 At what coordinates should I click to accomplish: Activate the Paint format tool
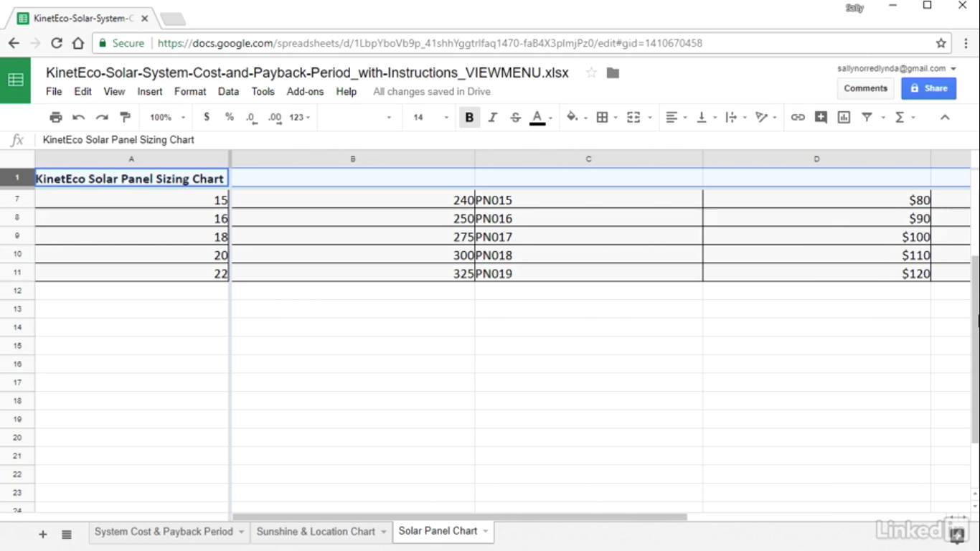125,117
